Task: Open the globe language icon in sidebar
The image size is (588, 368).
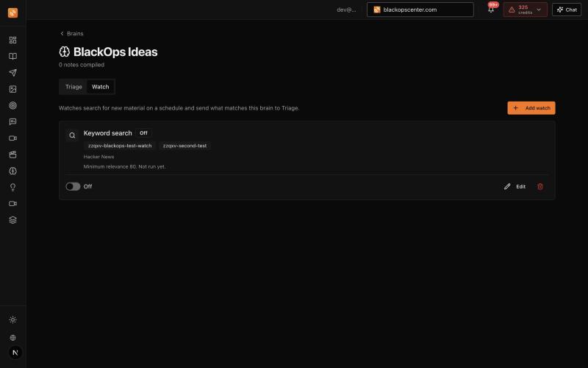Action: pyautogui.click(x=12, y=338)
